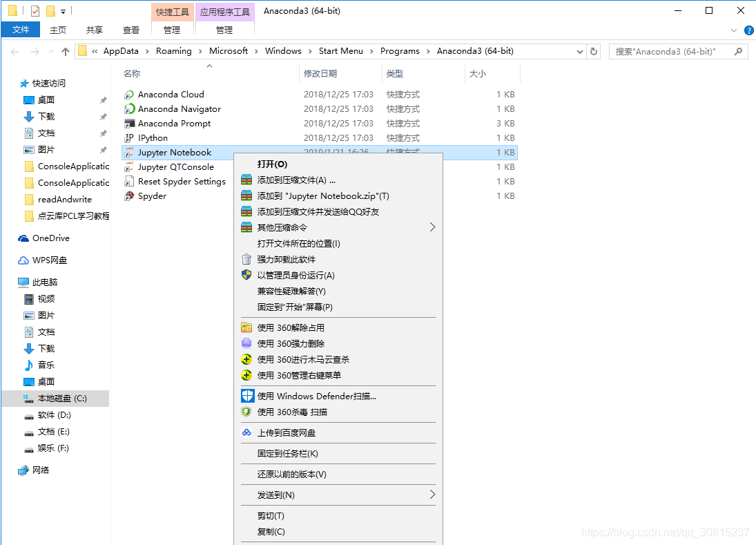Click the Jupyter QTConsole shortcut icon
The height and width of the screenshot is (545, 756).
point(128,167)
